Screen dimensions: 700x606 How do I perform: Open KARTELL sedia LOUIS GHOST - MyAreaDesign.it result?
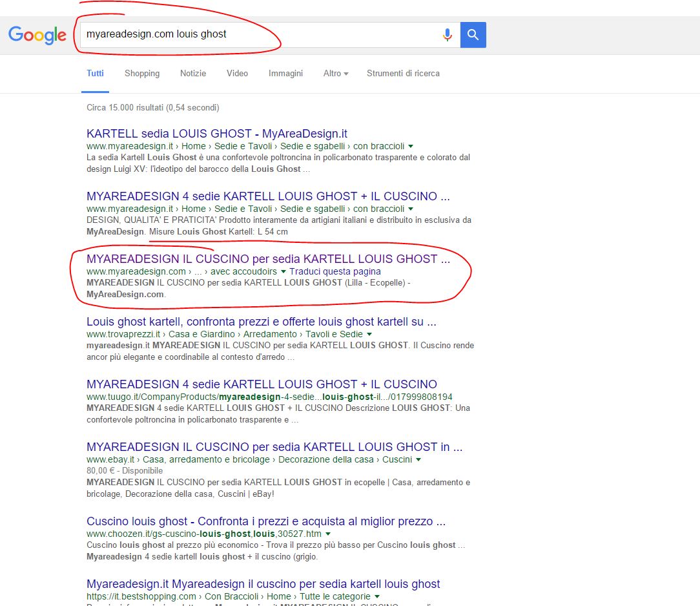pyautogui.click(x=217, y=134)
